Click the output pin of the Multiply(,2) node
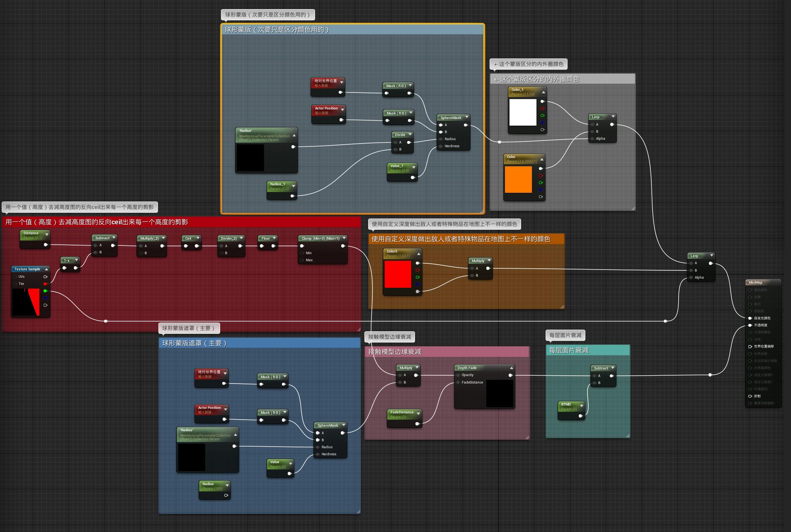Viewport: 791px width, 532px height. pos(162,246)
